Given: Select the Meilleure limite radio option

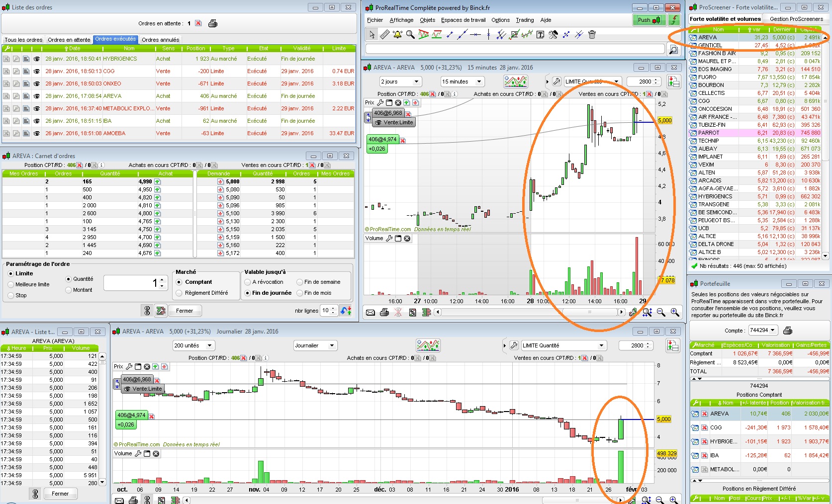Looking at the screenshot, I should point(10,285).
